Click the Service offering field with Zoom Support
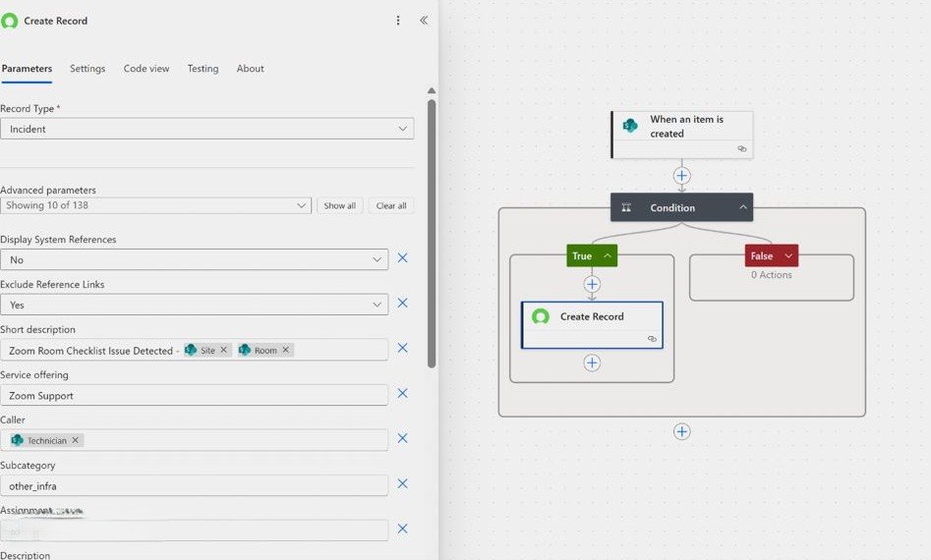This screenshot has height=560, width=931. pos(194,396)
